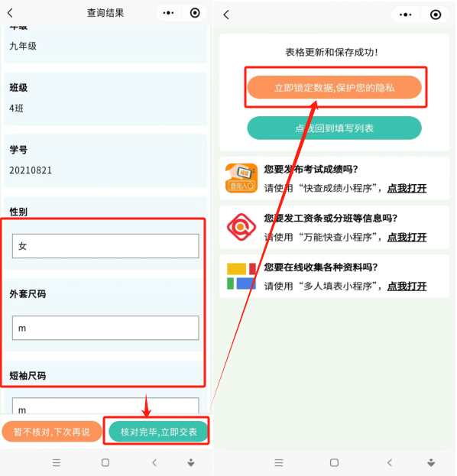Tap the colorful 多人填表 mini-program icon

click(x=241, y=276)
